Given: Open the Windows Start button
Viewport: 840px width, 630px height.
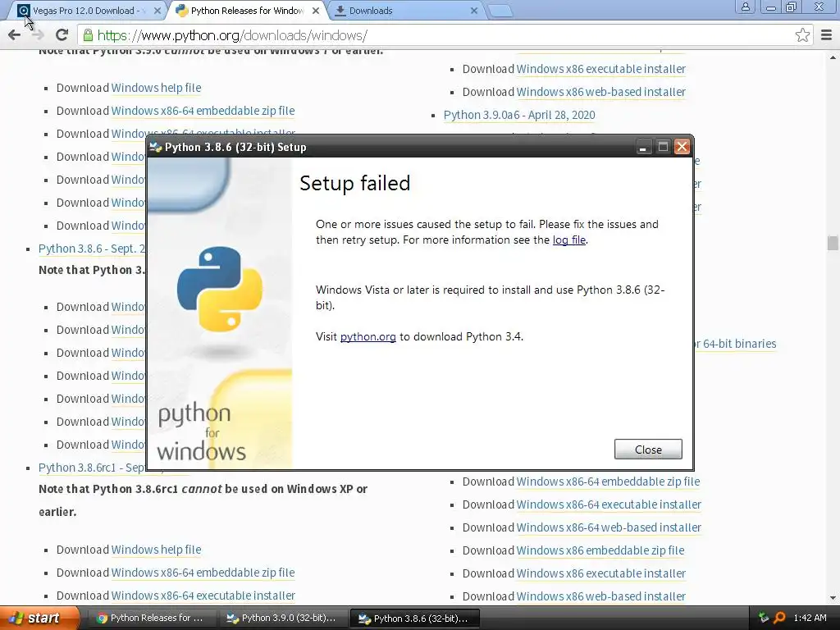Looking at the screenshot, I should [39, 619].
